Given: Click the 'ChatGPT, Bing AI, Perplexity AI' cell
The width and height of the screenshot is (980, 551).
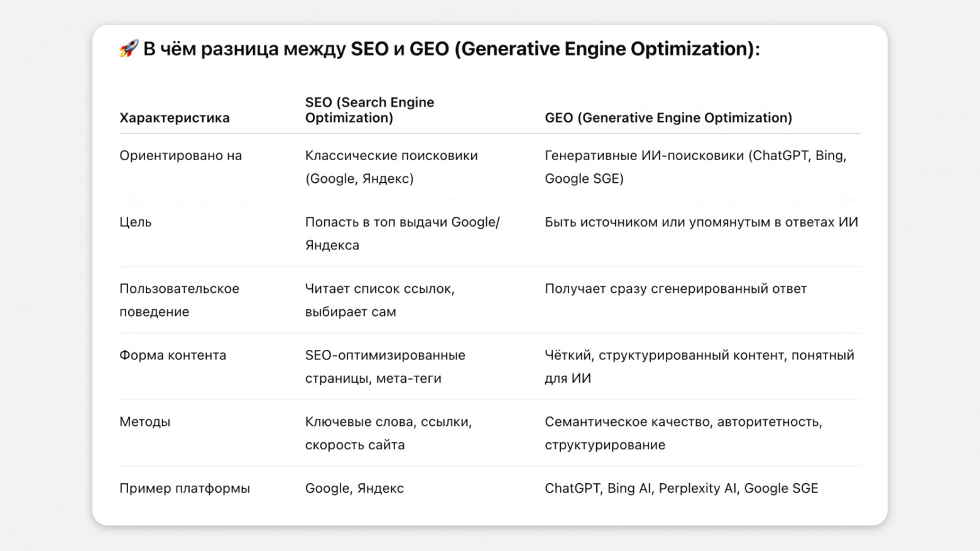Looking at the screenshot, I should click(x=681, y=488).
